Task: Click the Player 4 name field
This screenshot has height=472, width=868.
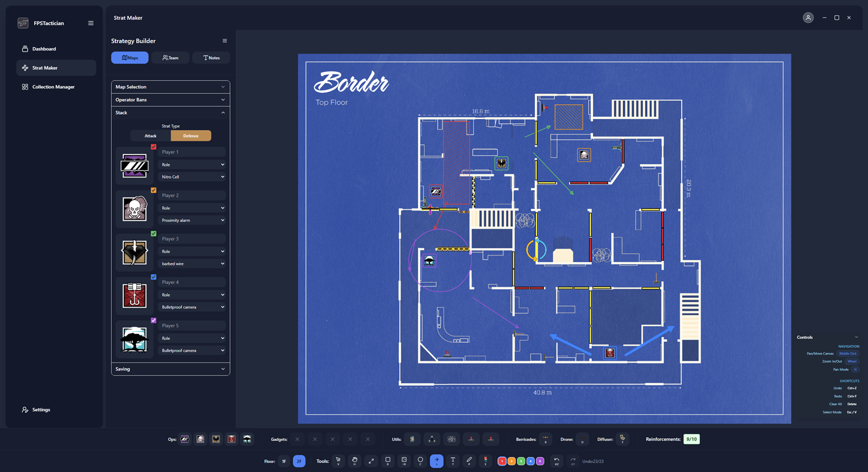Action: point(192,282)
